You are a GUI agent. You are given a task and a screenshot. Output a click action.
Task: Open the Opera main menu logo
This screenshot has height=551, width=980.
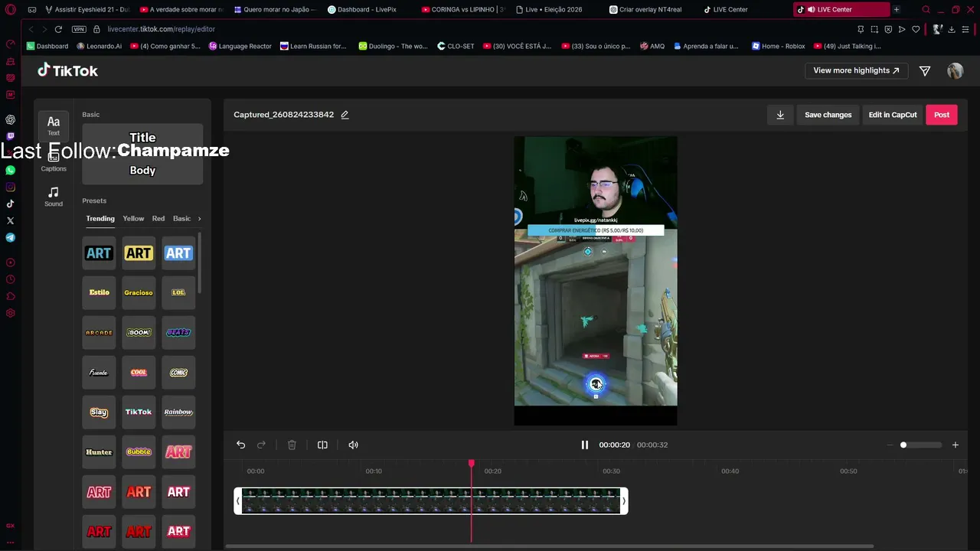(10, 10)
